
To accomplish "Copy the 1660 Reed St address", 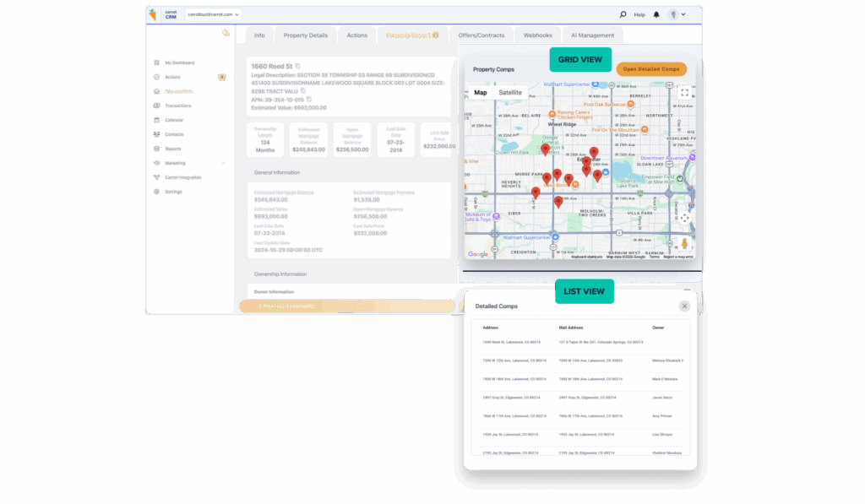I will [x=297, y=66].
